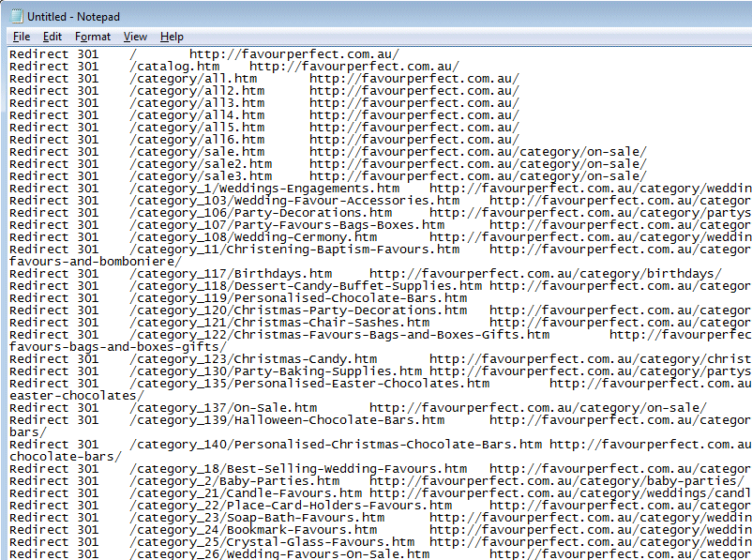The width and height of the screenshot is (752, 560).
Task: Click /category/sale.htm path
Action: (x=197, y=152)
